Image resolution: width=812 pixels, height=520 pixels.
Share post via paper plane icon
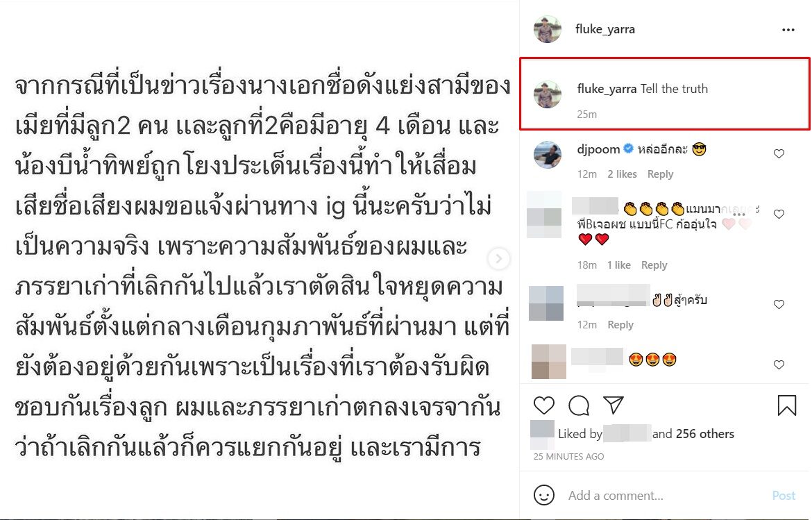point(613,405)
